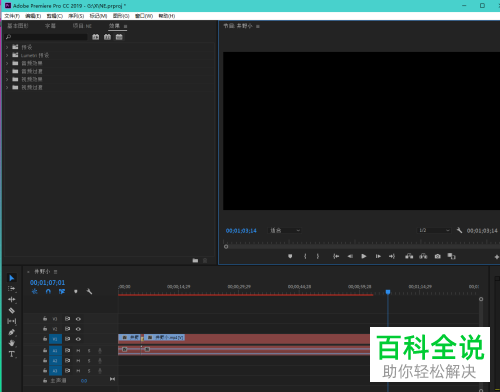Play the program monitor

364,256
